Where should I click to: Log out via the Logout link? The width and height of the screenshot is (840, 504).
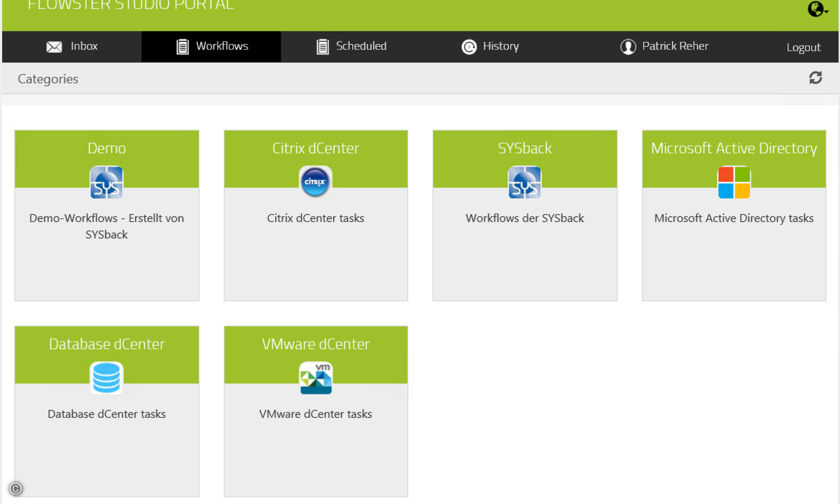tap(804, 48)
